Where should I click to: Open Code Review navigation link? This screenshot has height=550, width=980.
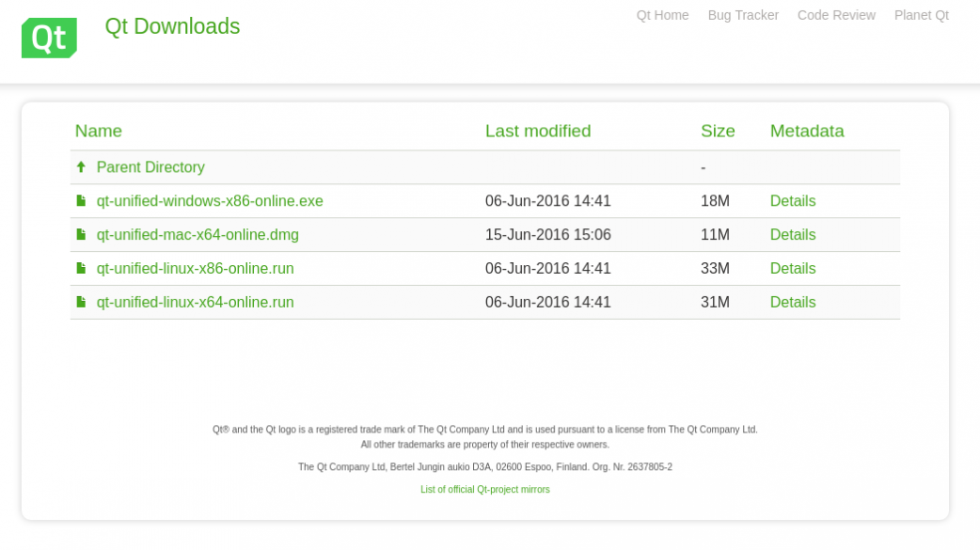pyautogui.click(x=836, y=15)
